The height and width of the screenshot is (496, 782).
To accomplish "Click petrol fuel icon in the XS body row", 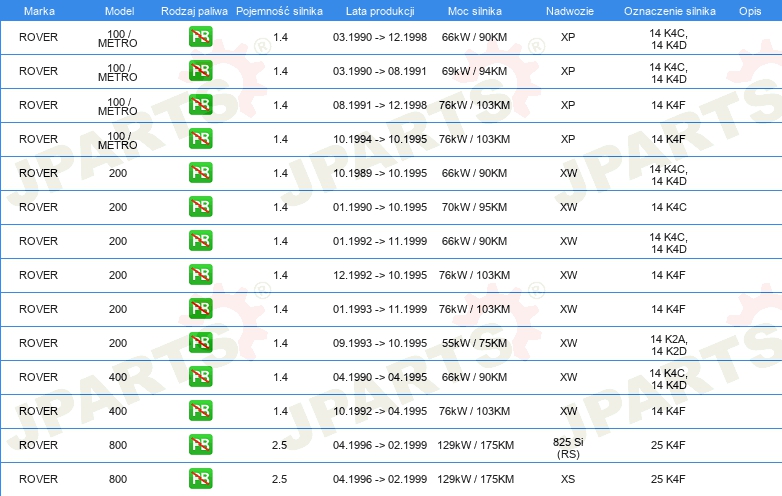I will [x=200, y=479].
